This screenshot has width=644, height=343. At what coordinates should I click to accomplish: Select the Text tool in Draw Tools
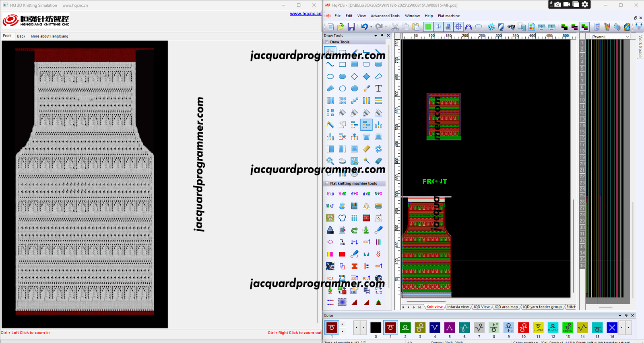click(378, 88)
